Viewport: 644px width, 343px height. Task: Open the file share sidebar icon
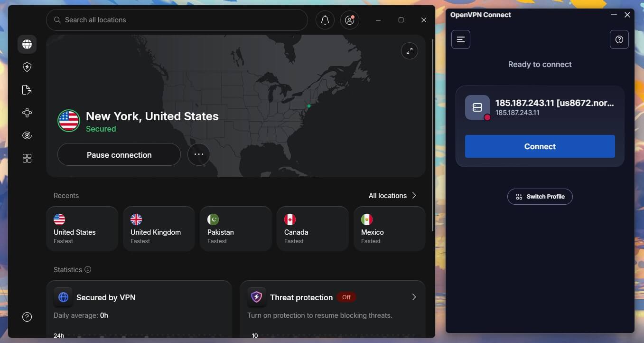[x=27, y=90]
